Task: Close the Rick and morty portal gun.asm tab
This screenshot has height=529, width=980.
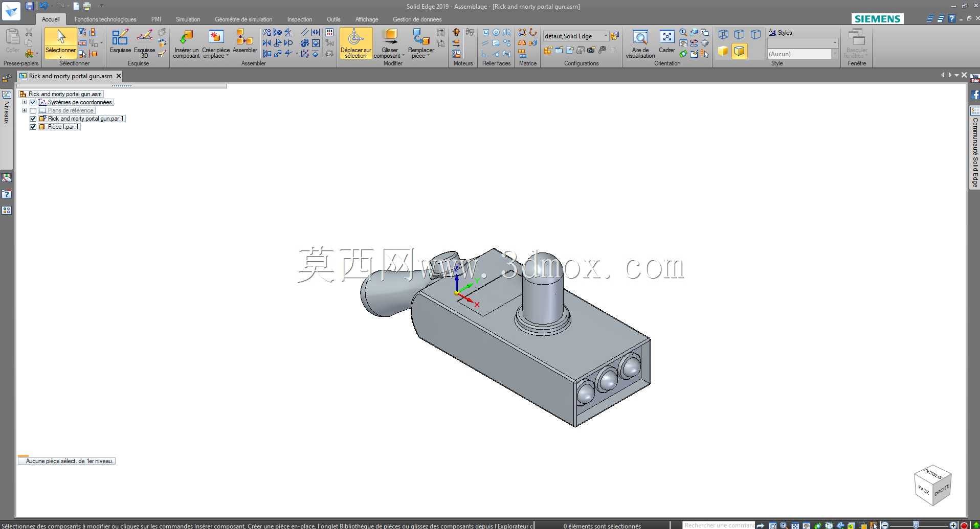Action: coord(119,76)
